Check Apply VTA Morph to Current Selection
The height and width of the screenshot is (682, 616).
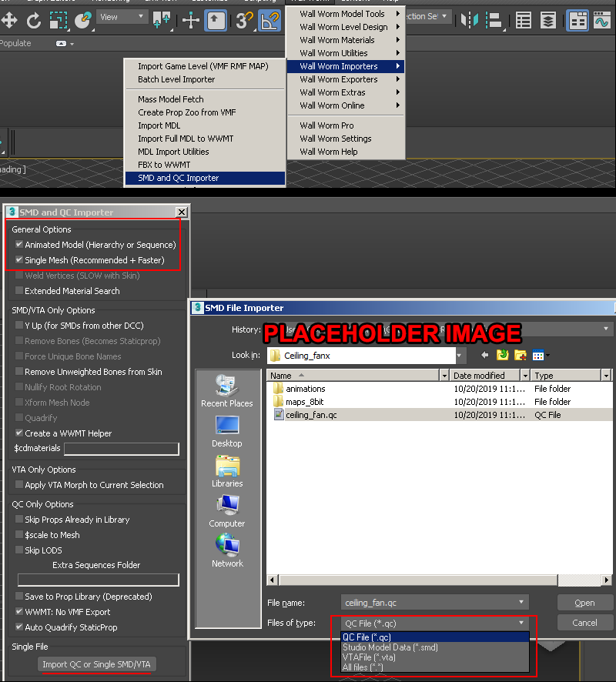19,484
